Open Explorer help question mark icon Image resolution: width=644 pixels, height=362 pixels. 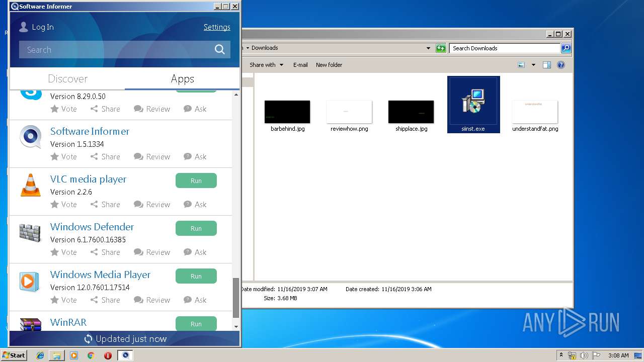click(x=561, y=65)
